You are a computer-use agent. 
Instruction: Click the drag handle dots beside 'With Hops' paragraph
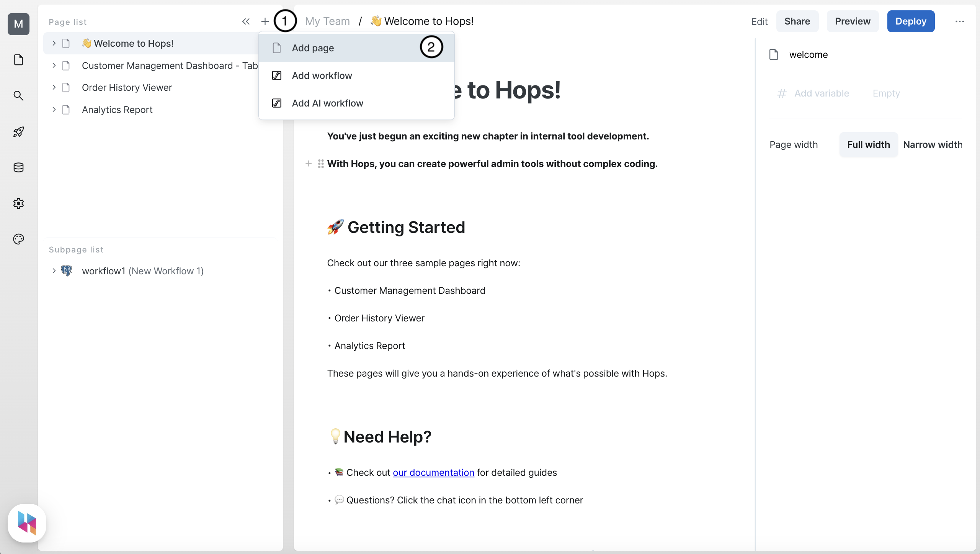(321, 164)
